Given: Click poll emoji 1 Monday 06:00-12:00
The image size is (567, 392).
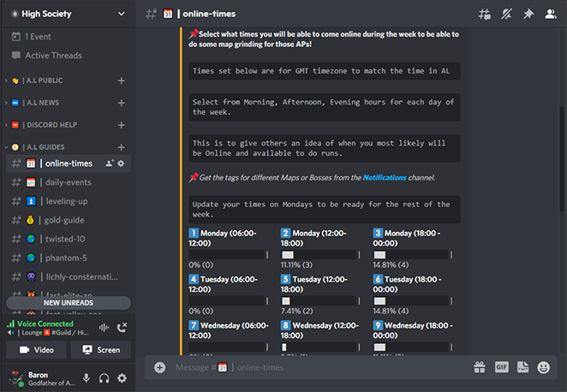Looking at the screenshot, I should click(x=194, y=233).
